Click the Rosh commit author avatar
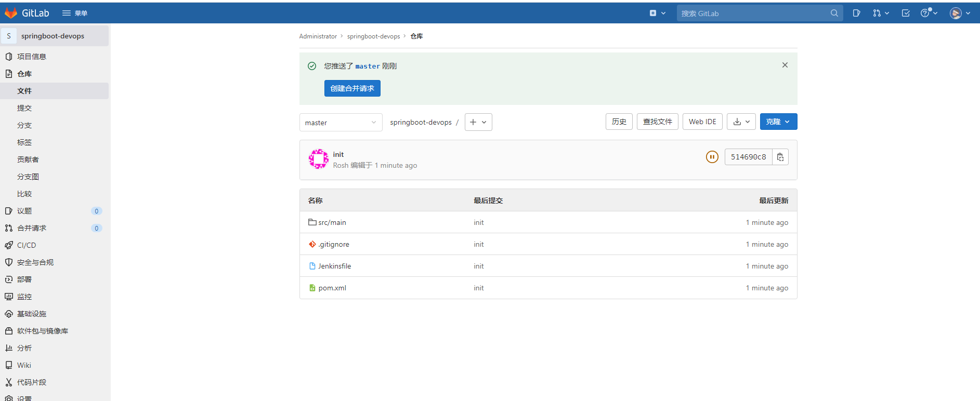Screen dimensions: 980x401 [318, 159]
